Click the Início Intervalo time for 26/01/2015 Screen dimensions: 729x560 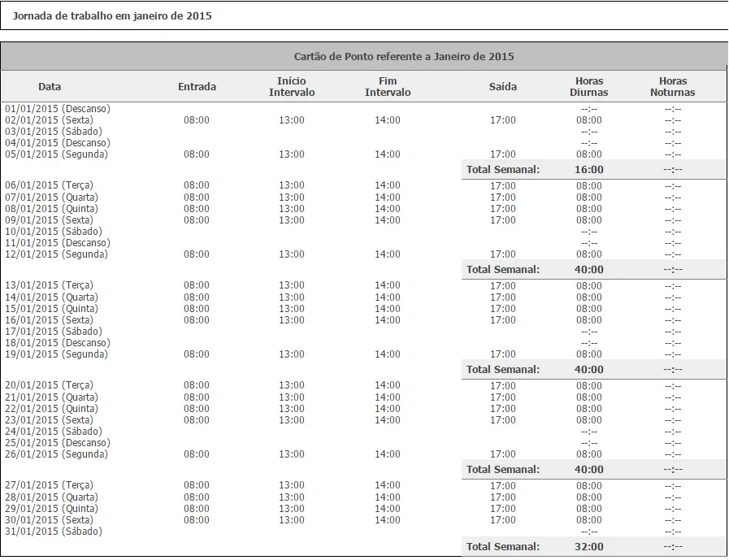(x=292, y=454)
